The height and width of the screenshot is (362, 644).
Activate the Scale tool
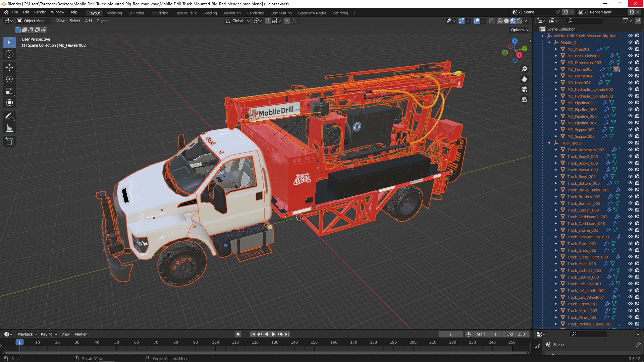(x=9, y=91)
